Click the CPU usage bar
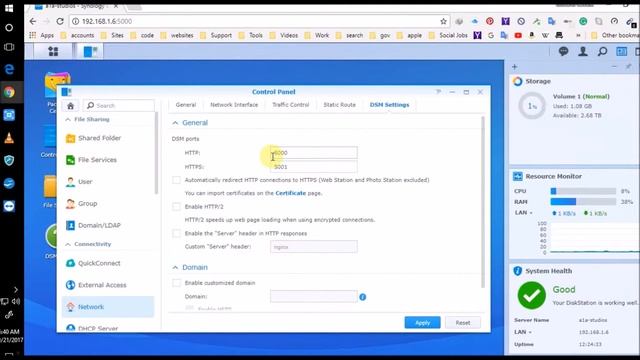640x360 pixels. tap(583, 191)
